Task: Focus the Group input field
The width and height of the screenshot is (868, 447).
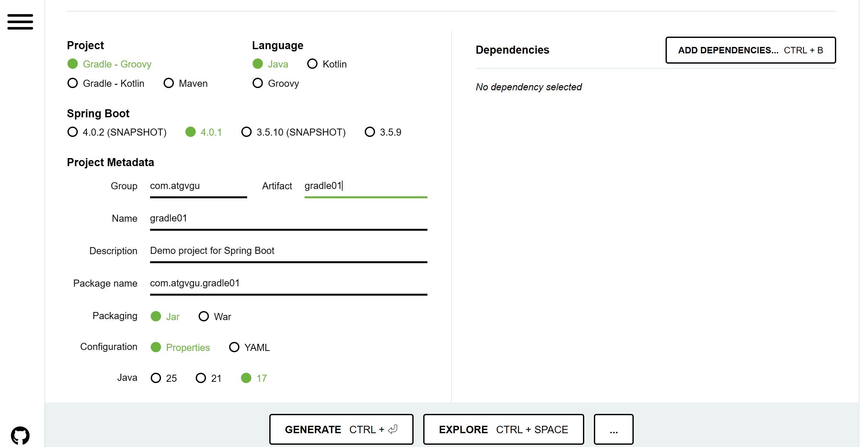Action: tap(198, 186)
